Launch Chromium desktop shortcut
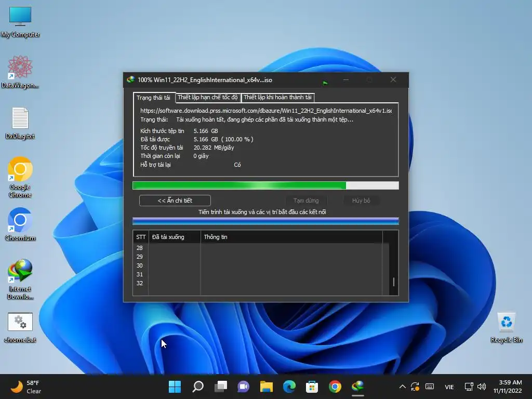532x399 pixels. 20,224
